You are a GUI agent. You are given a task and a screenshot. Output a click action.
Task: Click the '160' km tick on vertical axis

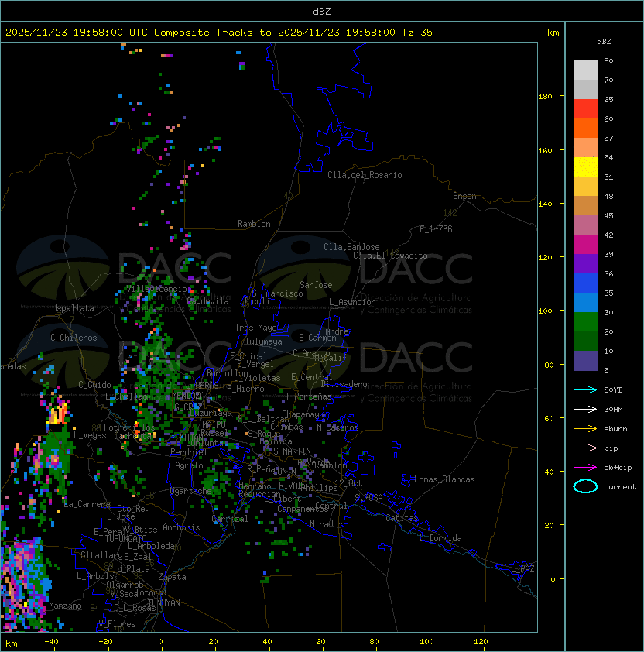point(545,150)
